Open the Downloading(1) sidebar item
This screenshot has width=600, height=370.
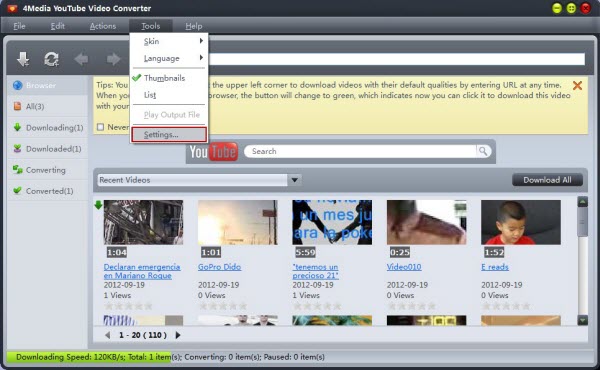point(48,127)
